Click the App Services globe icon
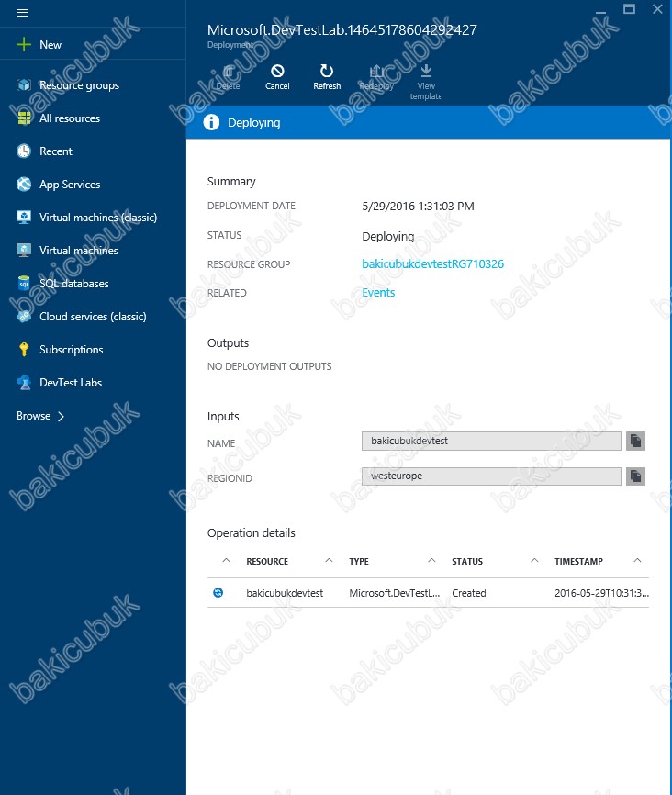 click(24, 184)
